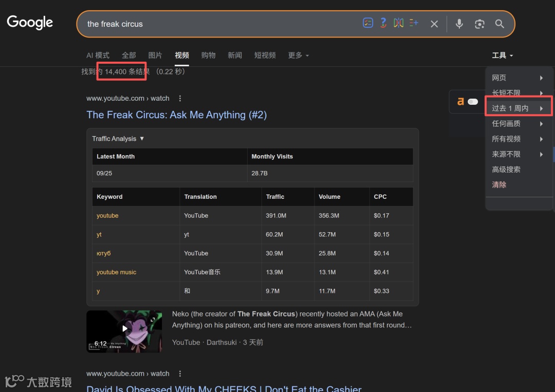Start voice search with the microphone icon

[x=459, y=24]
